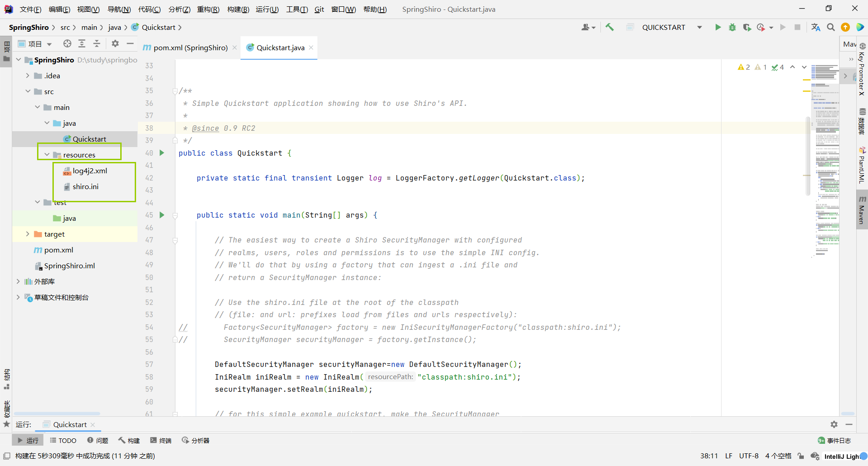
Task: Expand the target folder
Action: (x=28, y=234)
